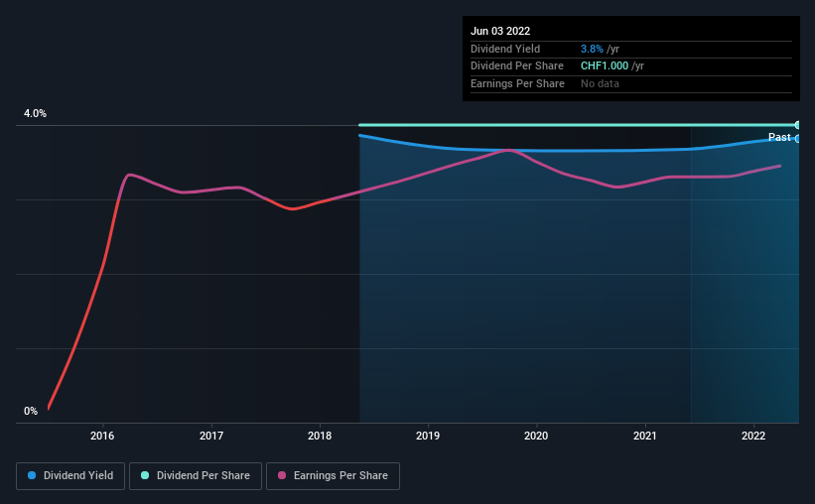
Task: Select the 2017 x-axis label
Action: [x=211, y=436]
